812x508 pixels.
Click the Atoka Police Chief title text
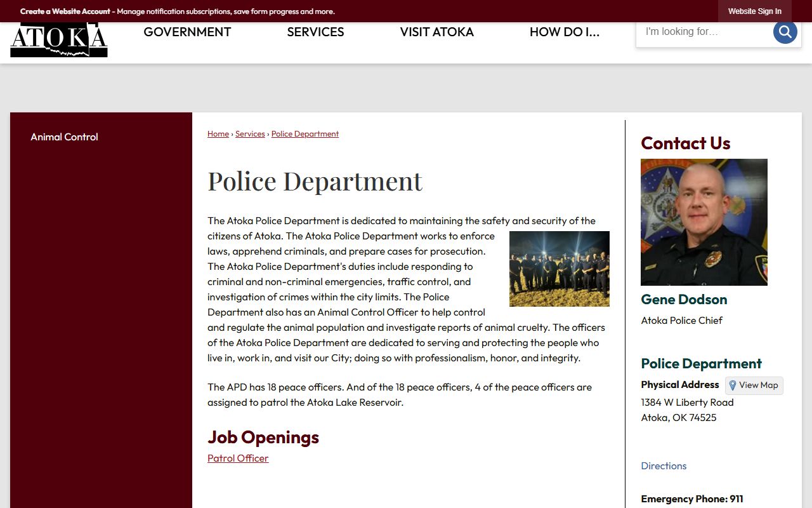coord(681,321)
